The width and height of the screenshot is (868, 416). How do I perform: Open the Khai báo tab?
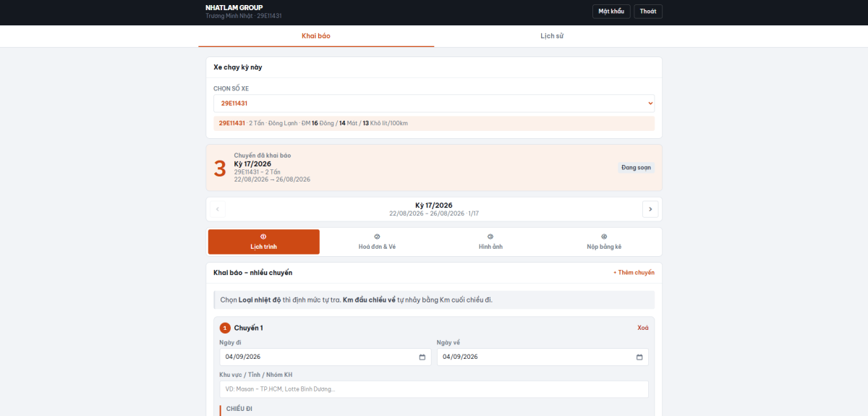pyautogui.click(x=316, y=35)
